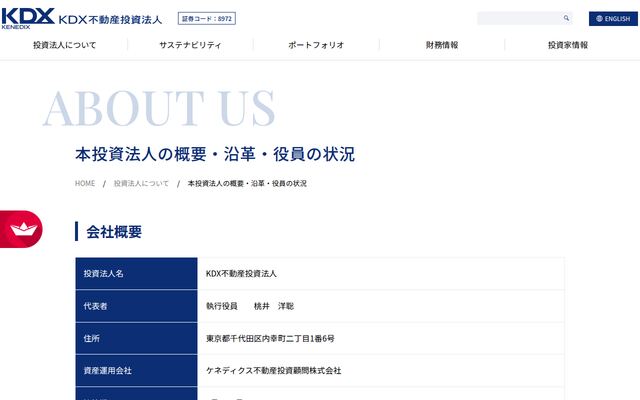Switch language with the ENGLISH button

[613, 19]
